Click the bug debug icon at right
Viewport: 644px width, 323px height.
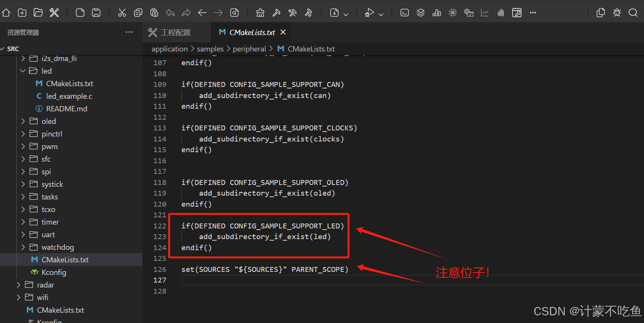pyautogui.click(x=617, y=13)
